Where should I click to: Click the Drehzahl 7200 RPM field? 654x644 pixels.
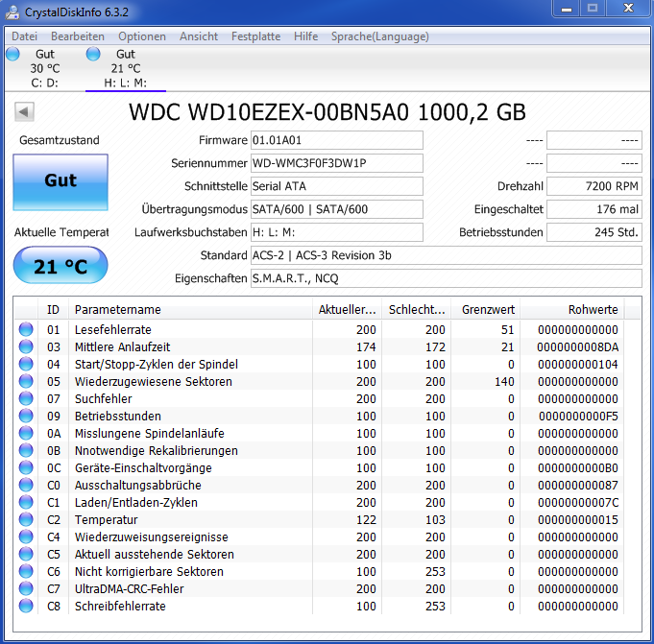(594, 186)
